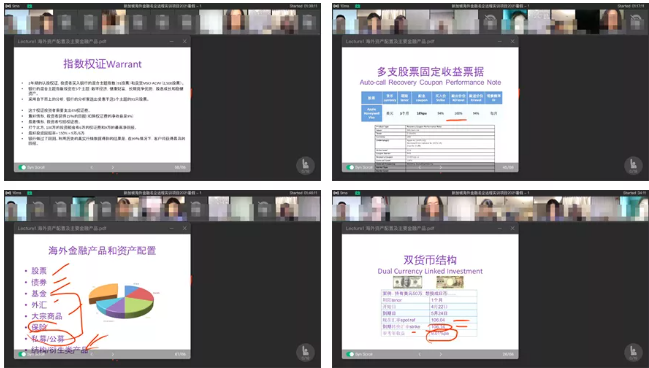This screenshot has height=368, width=649.
Task: Close the PDF viewer showing Auto-call Recovery slide
Action: click(512, 41)
